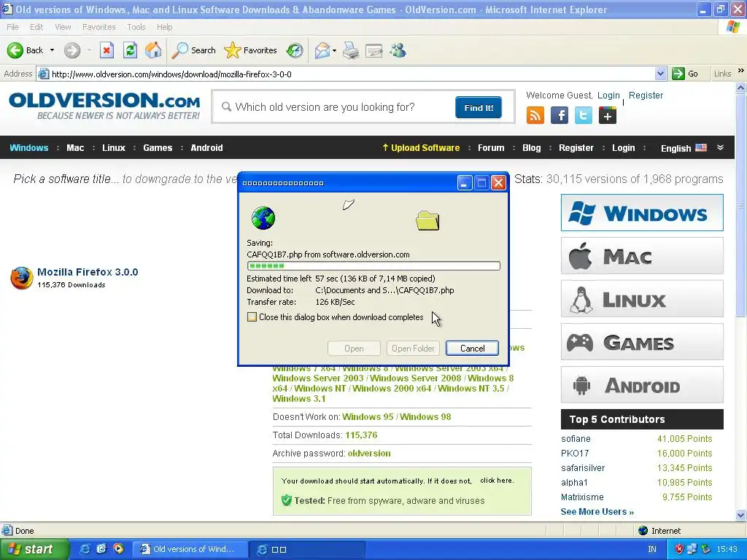Open Mail icon dropdown arrow
This screenshot has height=560, width=747.
(x=334, y=50)
